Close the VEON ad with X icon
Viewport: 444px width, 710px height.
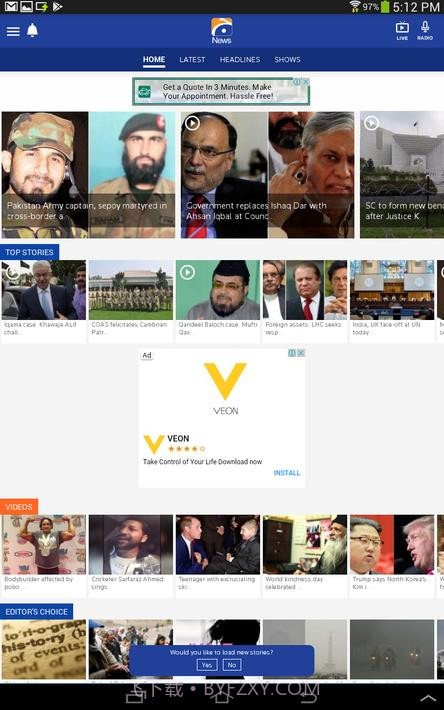[x=301, y=353]
